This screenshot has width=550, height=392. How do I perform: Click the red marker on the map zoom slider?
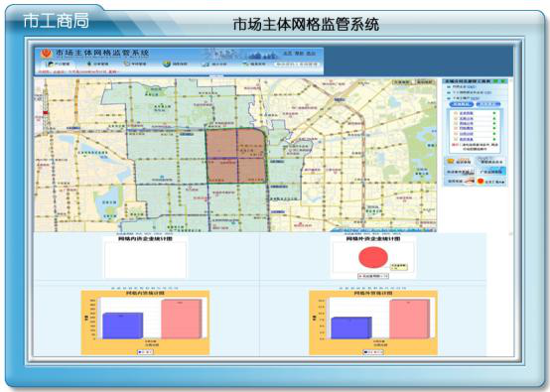click(x=46, y=112)
